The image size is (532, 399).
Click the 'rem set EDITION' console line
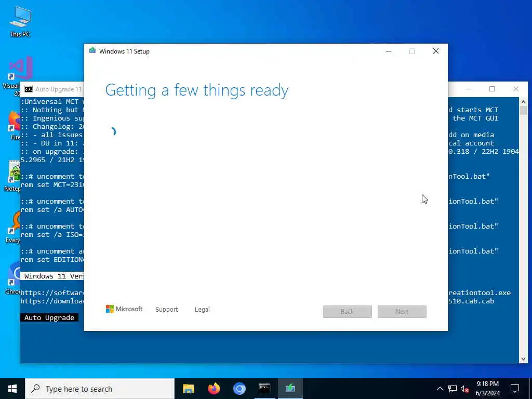(x=52, y=260)
